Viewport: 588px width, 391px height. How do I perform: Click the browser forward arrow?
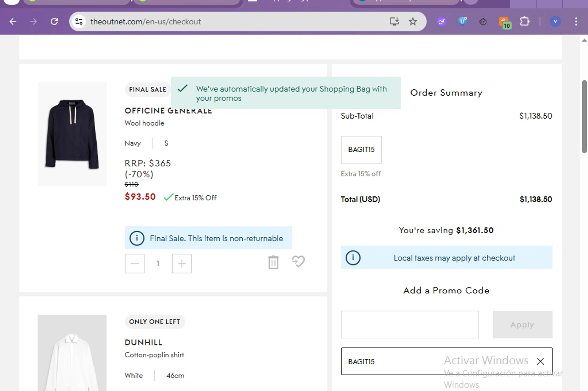pos(33,22)
